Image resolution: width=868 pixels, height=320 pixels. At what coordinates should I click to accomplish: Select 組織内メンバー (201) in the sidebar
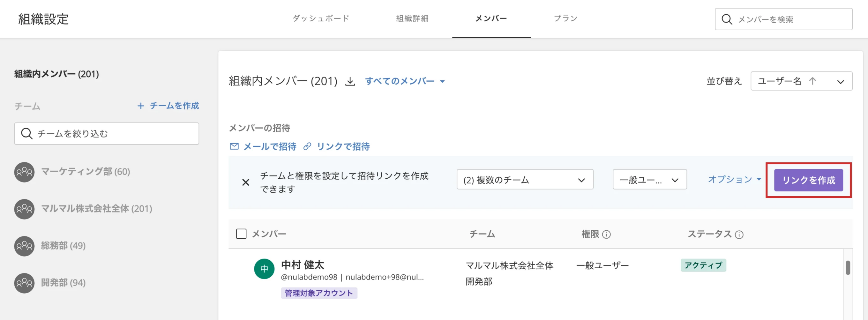click(56, 74)
